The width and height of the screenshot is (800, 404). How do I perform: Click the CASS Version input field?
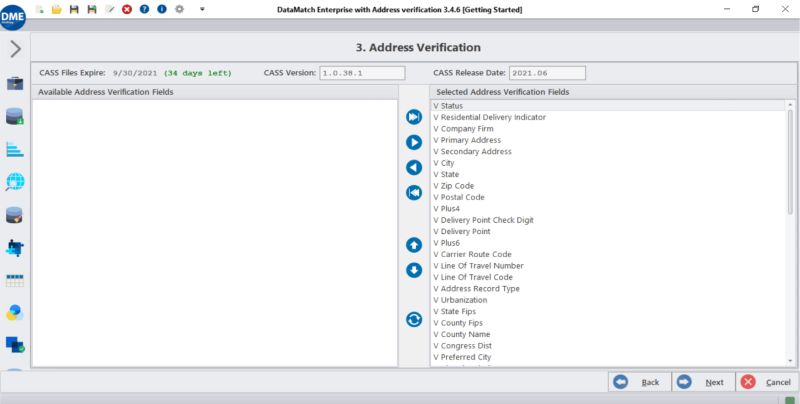point(362,73)
